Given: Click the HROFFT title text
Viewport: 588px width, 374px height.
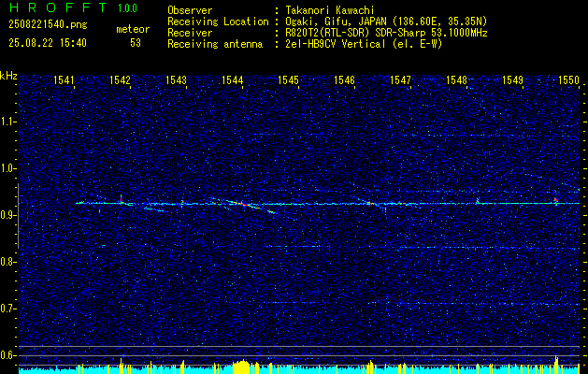Looking at the screenshot, I should (x=57, y=7).
